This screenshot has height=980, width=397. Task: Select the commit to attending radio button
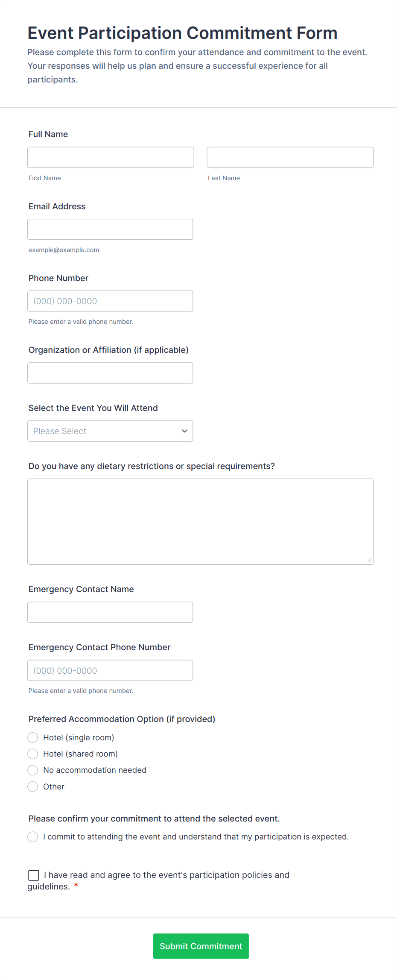coord(33,837)
